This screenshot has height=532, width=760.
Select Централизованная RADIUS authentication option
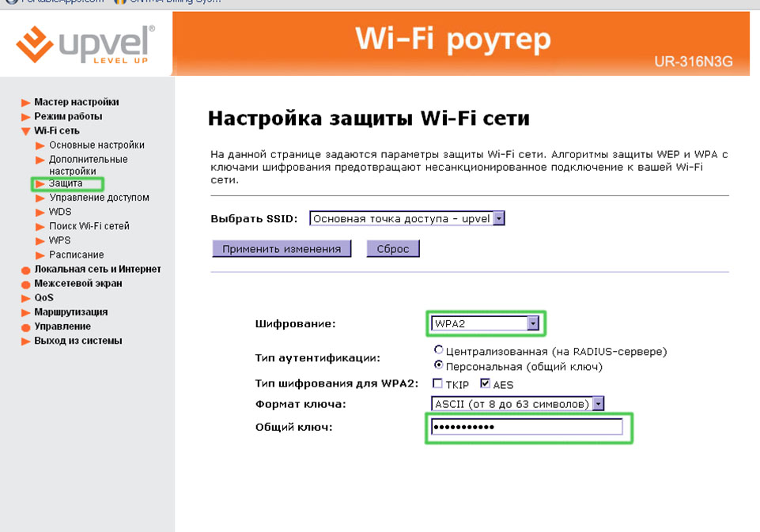[438, 350]
